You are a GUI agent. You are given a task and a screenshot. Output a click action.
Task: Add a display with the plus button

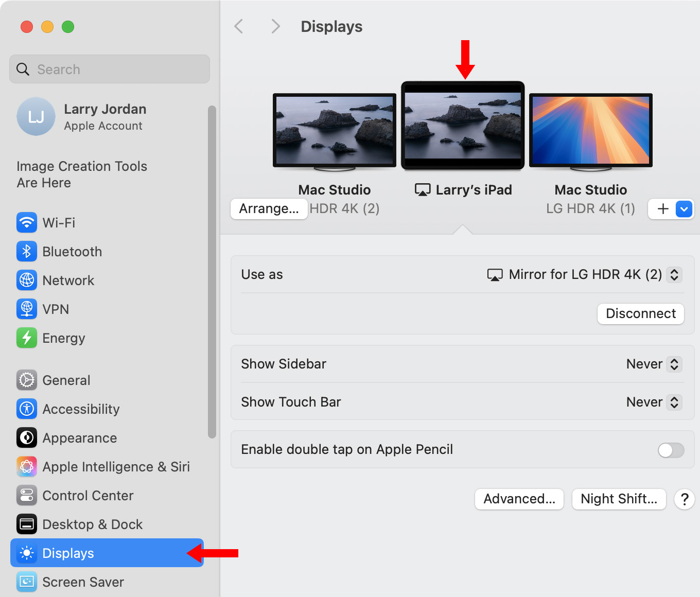coord(663,208)
